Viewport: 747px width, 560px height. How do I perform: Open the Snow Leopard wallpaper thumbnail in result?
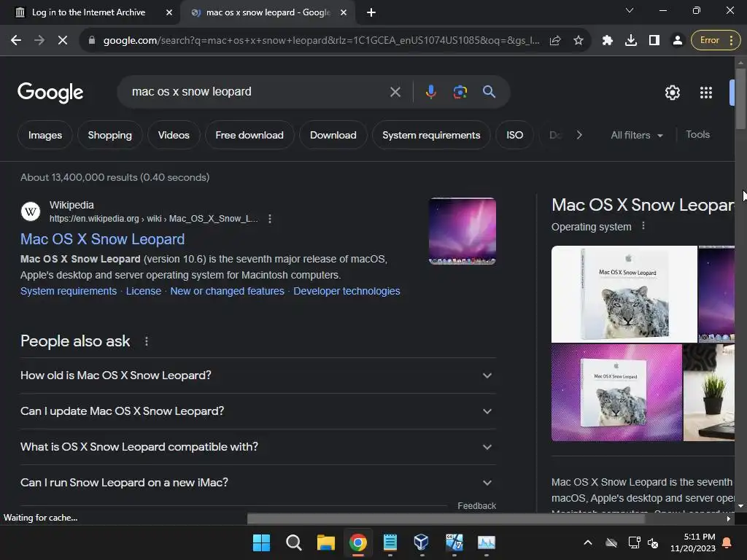(x=462, y=231)
